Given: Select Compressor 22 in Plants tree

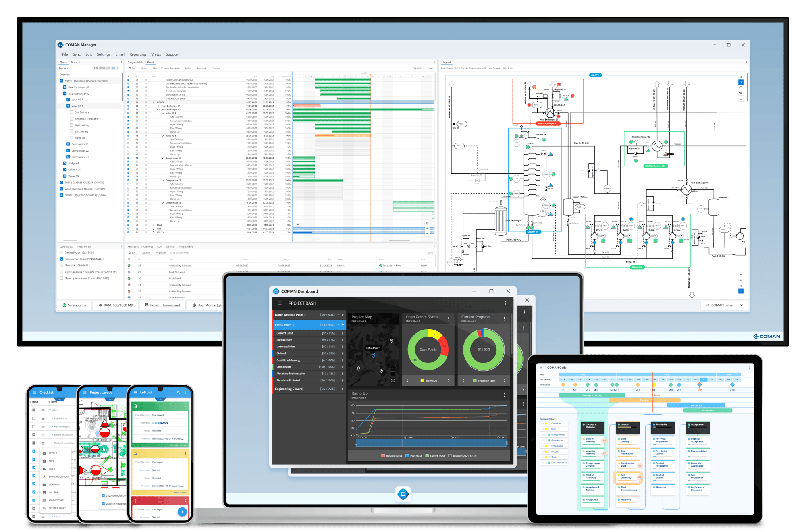Looking at the screenshot, I should click(x=80, y=151).
